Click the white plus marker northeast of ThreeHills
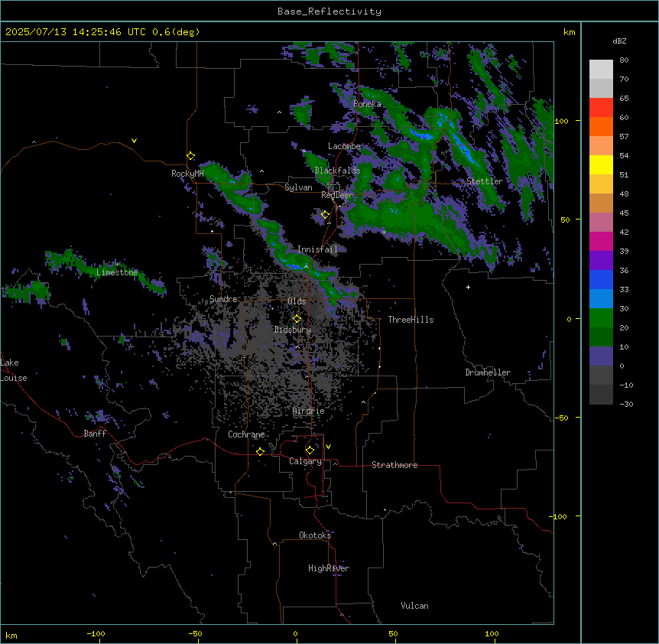The height and width of the screenshot is (644, 659). [x=468, y=287]
